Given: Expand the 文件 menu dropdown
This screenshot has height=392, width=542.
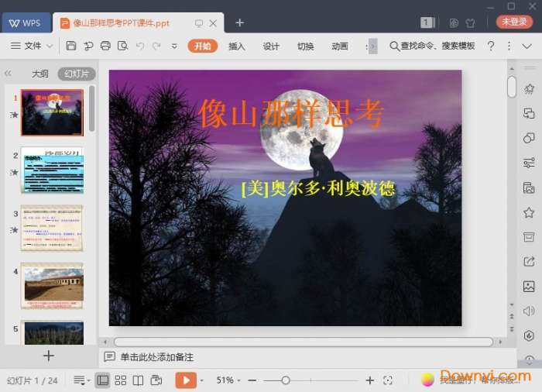Looking at the screenshot, I should [33, 46].
